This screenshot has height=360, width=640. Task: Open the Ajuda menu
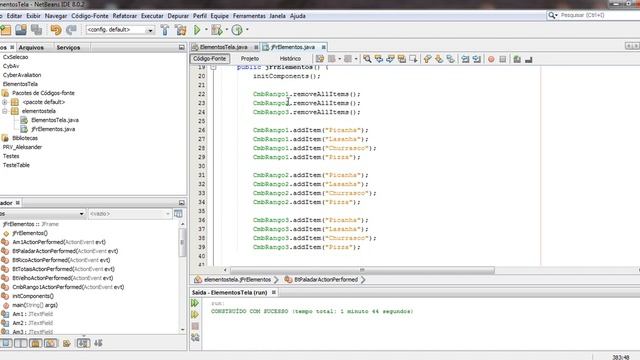(x=298, y=16)
